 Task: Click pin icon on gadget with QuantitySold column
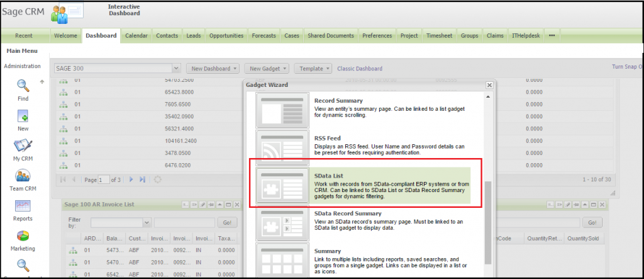[577, 205]
